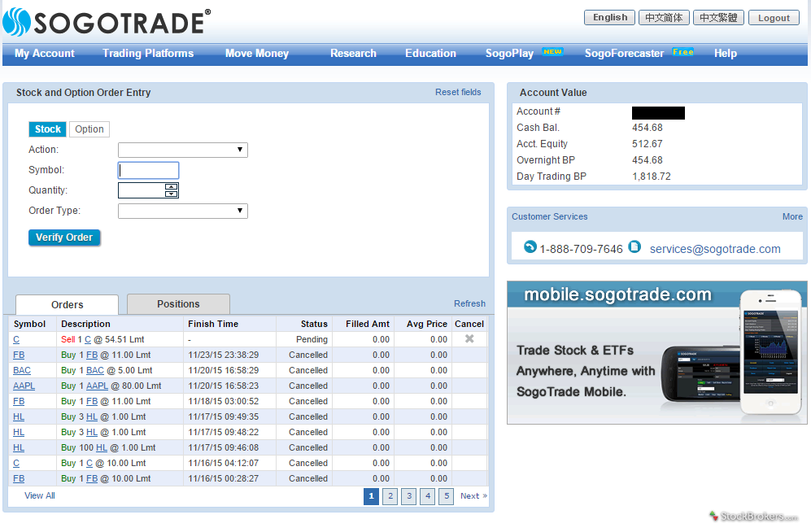This screenshot has height=532, width=811.
Task: Switch to Option order entry
Action: 89,129
